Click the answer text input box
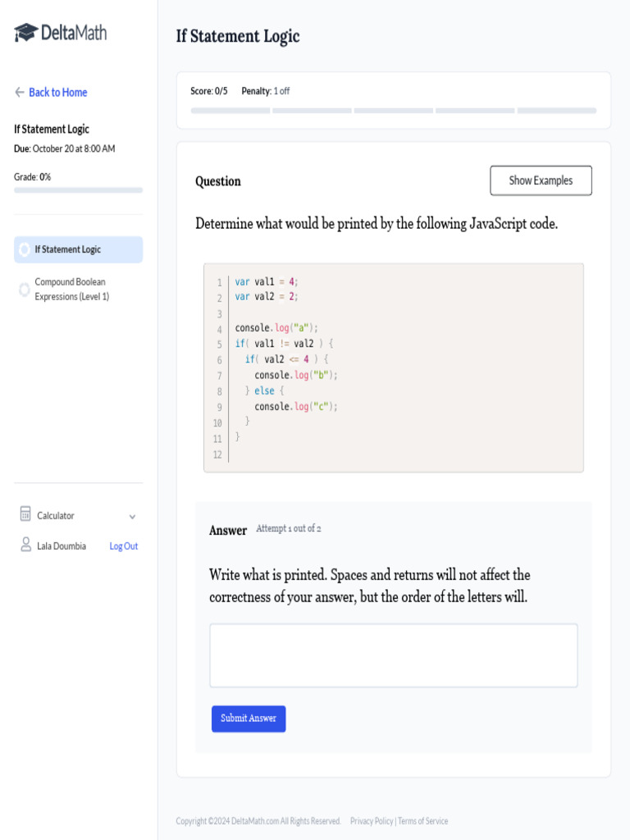The image size is (630, 840). 393,655
